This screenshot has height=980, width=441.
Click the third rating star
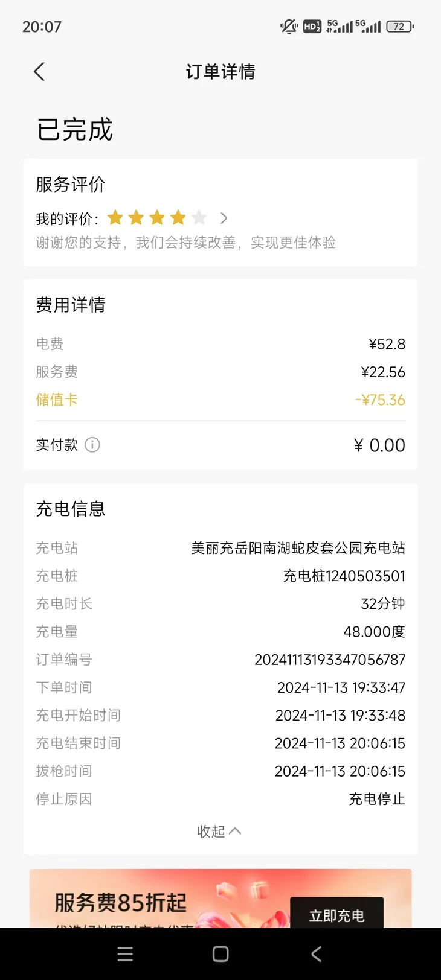157,217
